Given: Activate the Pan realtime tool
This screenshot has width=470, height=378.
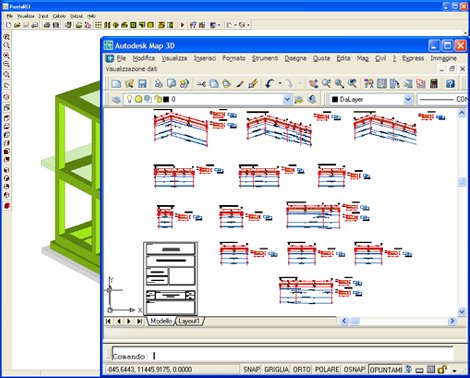Looking at the screenshot, I should 313,83.
